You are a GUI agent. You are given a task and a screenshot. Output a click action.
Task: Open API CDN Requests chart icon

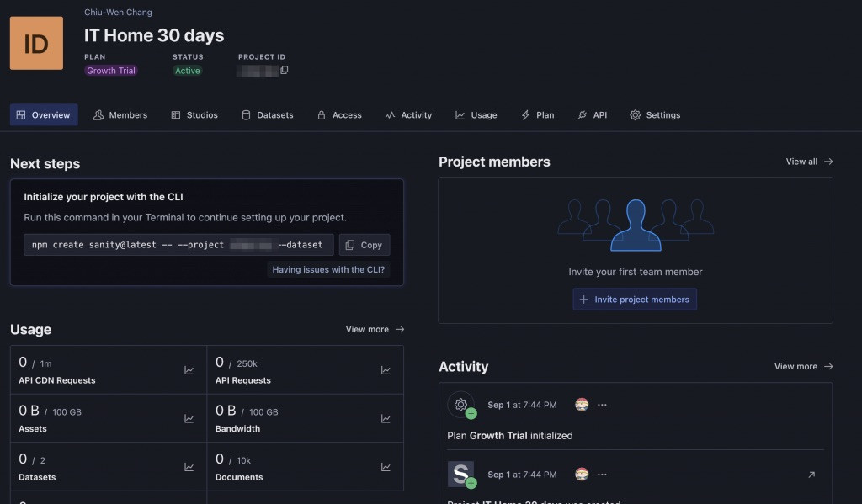[189, 370]
